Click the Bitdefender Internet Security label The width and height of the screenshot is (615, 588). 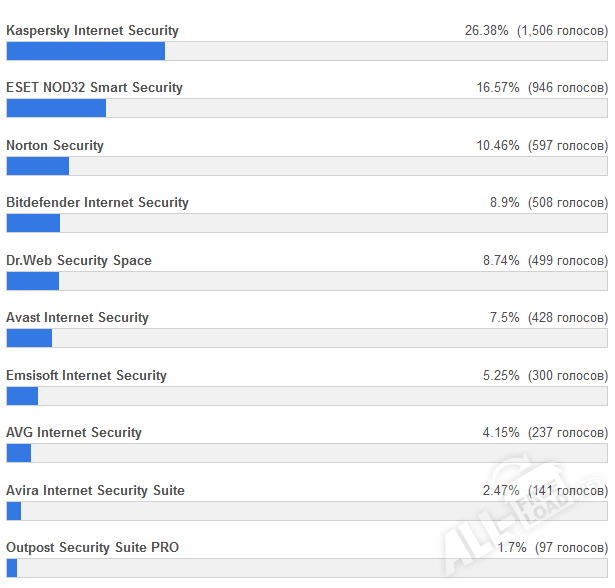click(97, 202)
